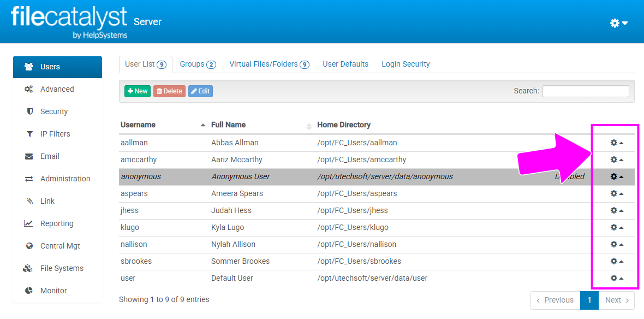Switch to the User List tab
Viewport: 644px width, 319px height.
click(145, 64)
